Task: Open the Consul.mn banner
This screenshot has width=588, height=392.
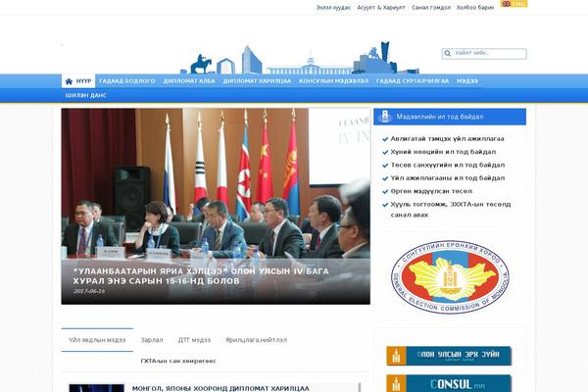Action: point(449,383)
